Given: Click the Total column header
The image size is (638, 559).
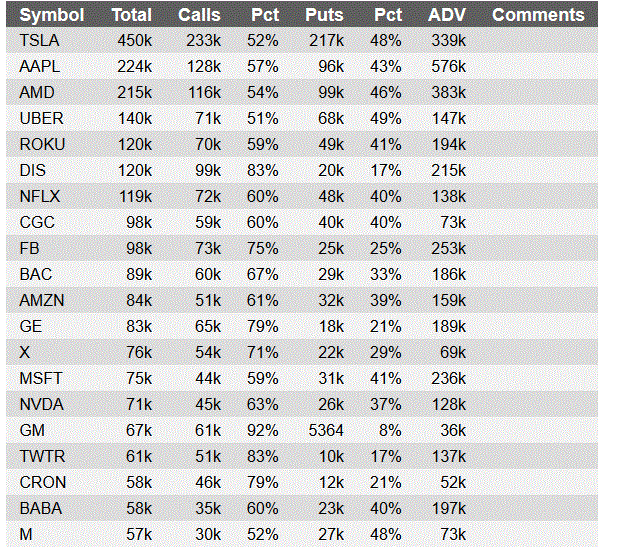Looking at the screenshot, I should [x=131, y=15].
